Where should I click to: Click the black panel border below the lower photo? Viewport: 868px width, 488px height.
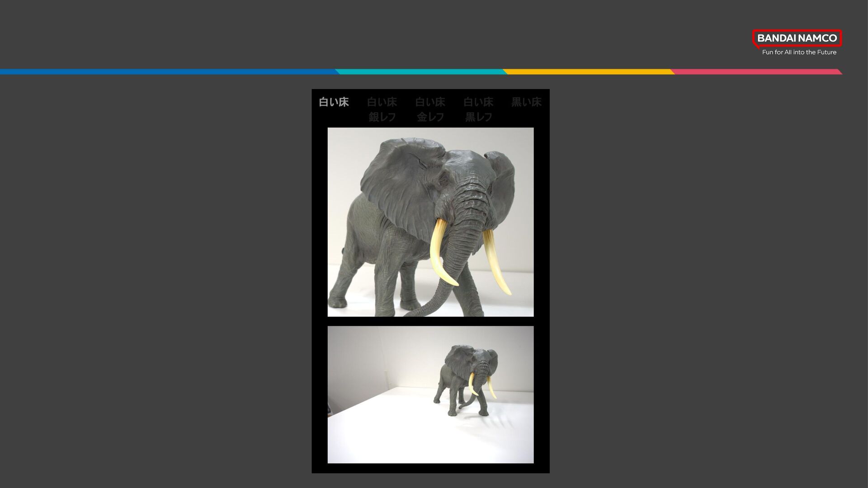click(x=430, y=468)
